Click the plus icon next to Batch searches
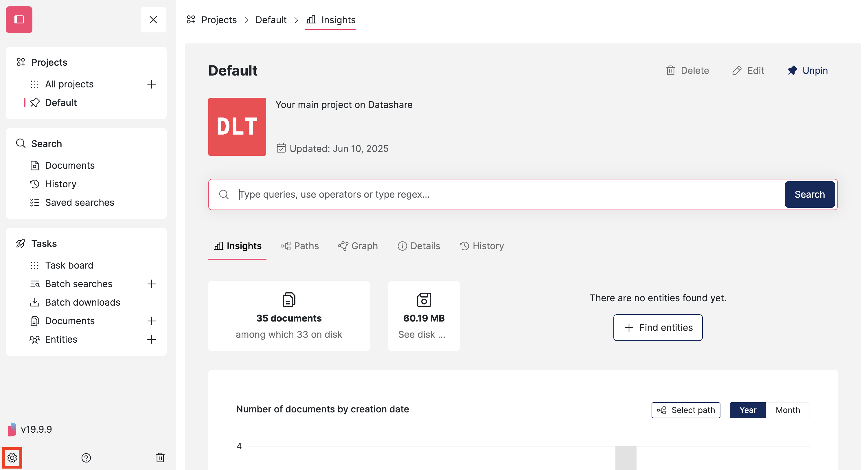868x470 pixels. (x=152, y=284)
